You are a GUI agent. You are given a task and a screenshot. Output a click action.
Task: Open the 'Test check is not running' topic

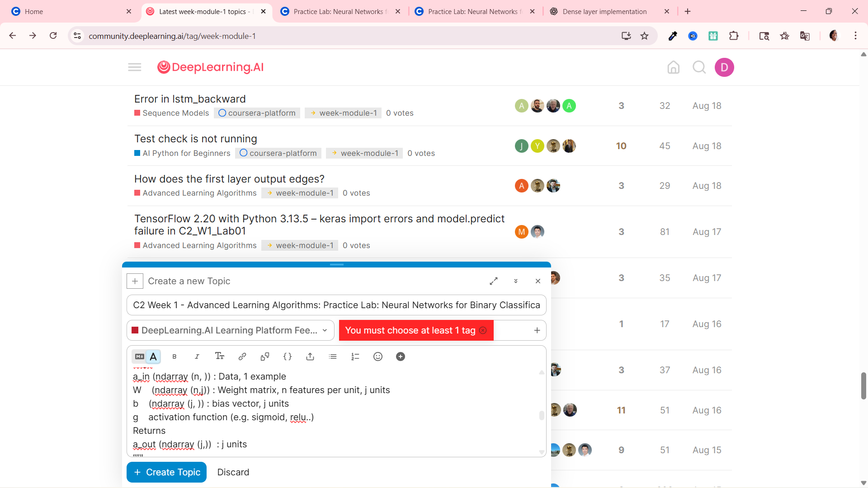tap(196, 139)
